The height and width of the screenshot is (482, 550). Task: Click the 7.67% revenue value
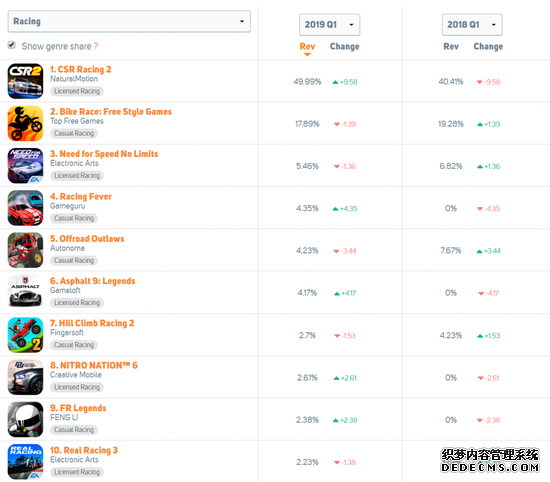(451, 250)
